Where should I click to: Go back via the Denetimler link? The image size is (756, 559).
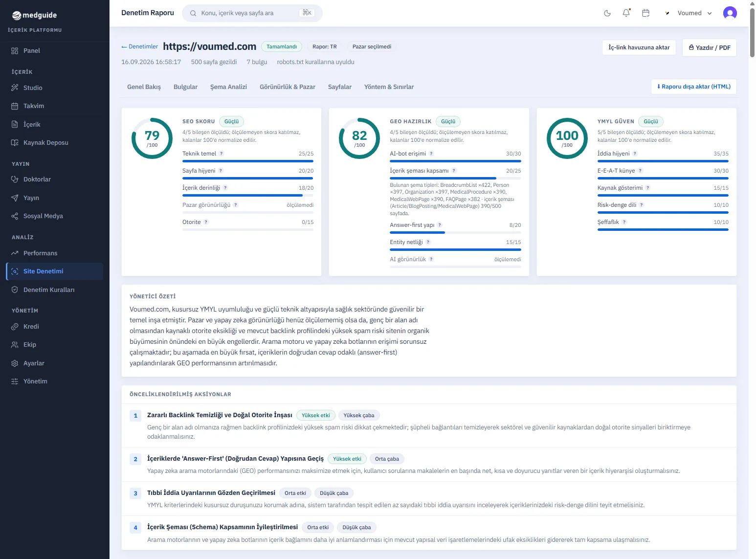coord(140,46)
